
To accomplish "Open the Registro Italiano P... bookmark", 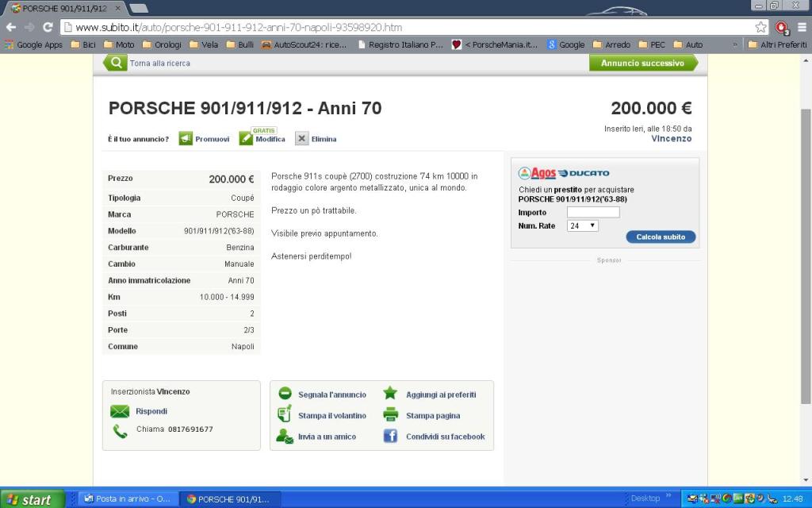I will tap(400, 44).
